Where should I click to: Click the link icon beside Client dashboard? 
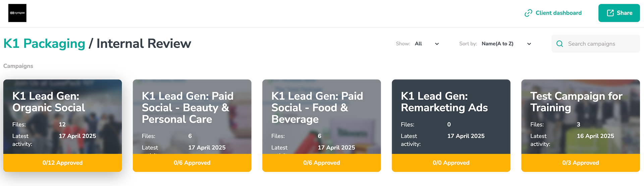click(528, 13)
